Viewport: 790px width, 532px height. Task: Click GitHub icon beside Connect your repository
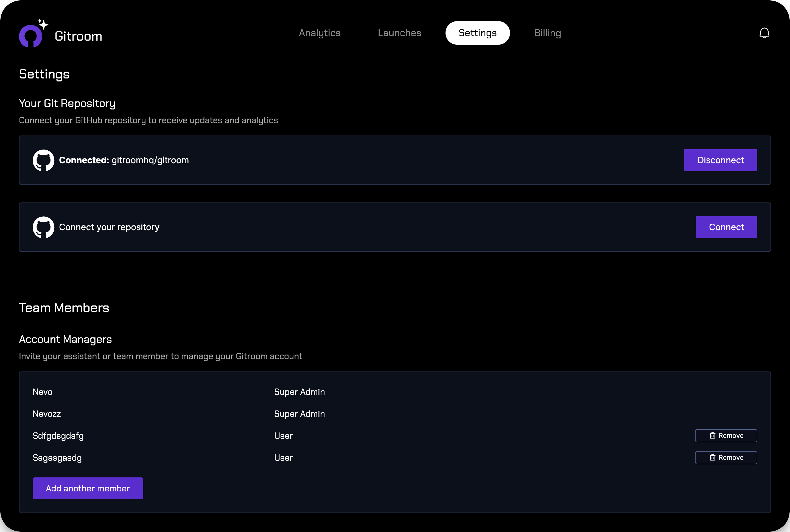pos(43,227)
